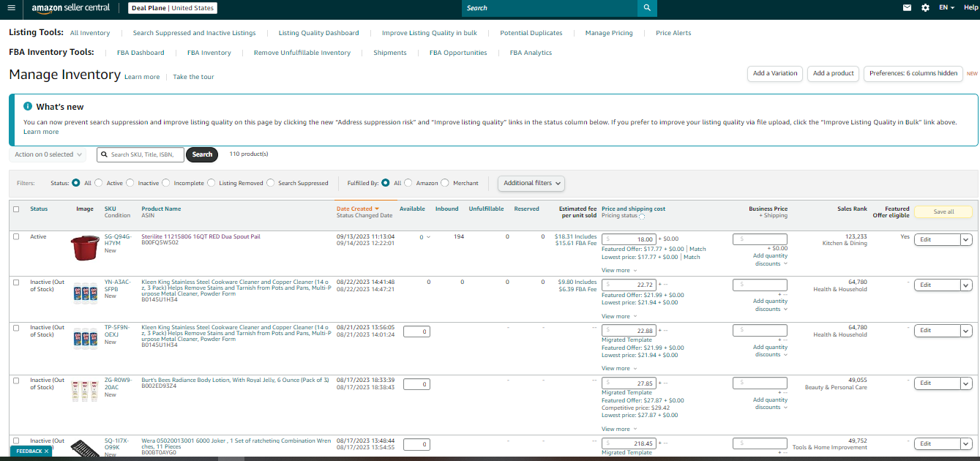Open the red Sterilite pail thumbnail
This screenshot has width=980, height=461.
click(85, 248)
